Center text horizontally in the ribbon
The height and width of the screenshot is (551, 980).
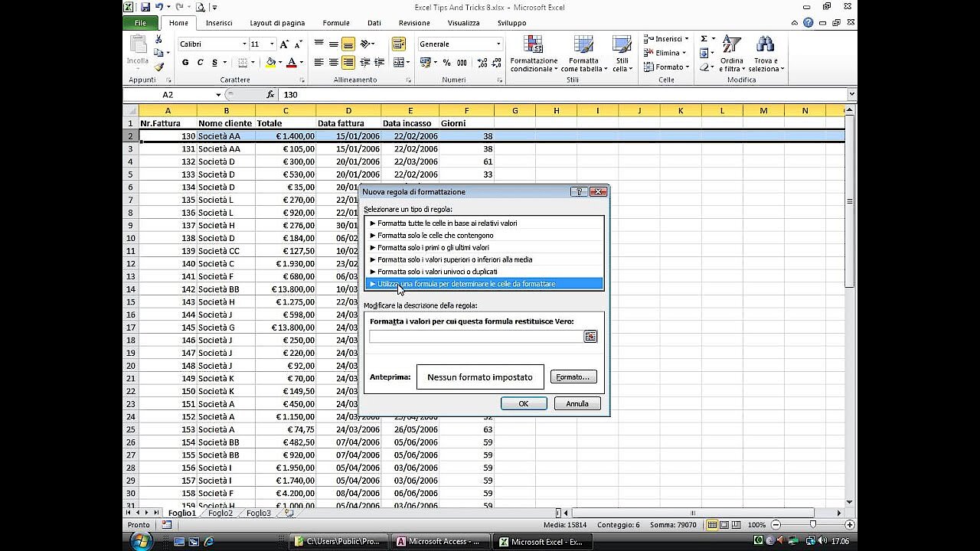click(334, 63)
